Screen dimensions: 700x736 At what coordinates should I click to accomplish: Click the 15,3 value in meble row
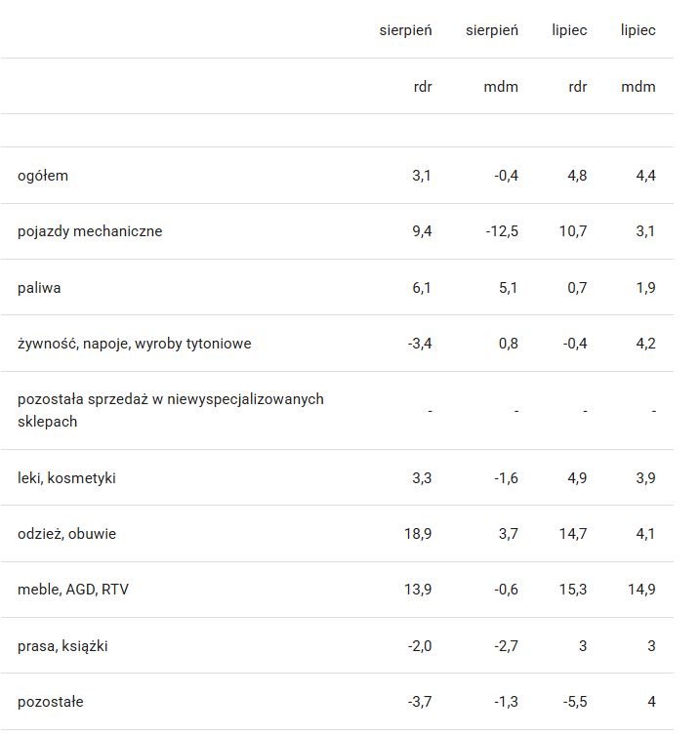[573, 590]
